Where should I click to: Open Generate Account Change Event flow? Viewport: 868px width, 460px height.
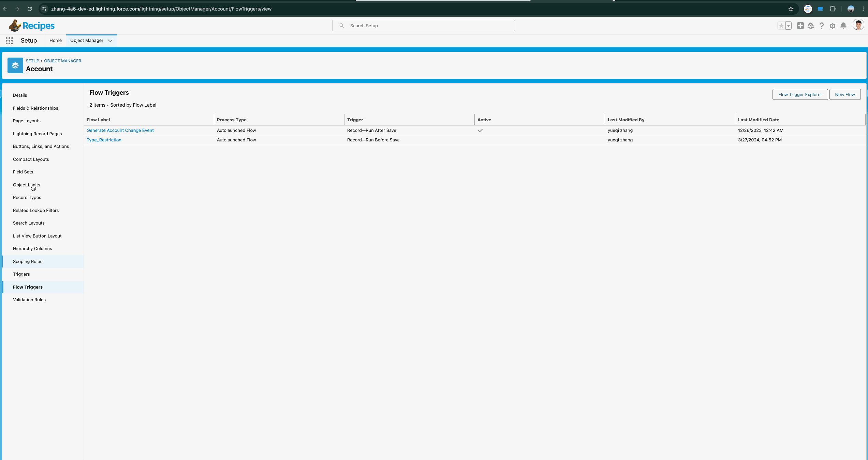pyautogui.click(x=120, y=130)
